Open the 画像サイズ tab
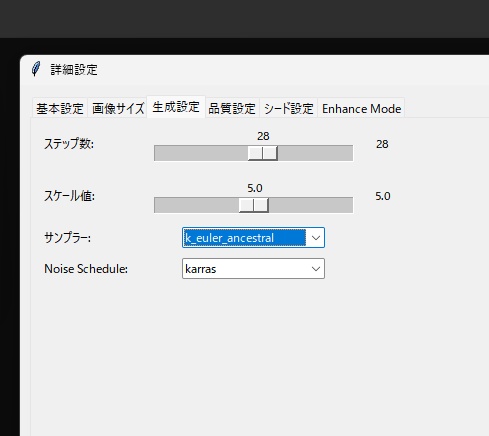Screen dimensions: 489x436 [118, 108]
